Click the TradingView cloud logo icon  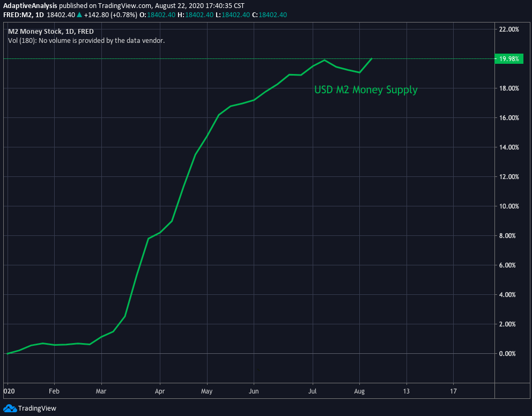coord(10,408)
